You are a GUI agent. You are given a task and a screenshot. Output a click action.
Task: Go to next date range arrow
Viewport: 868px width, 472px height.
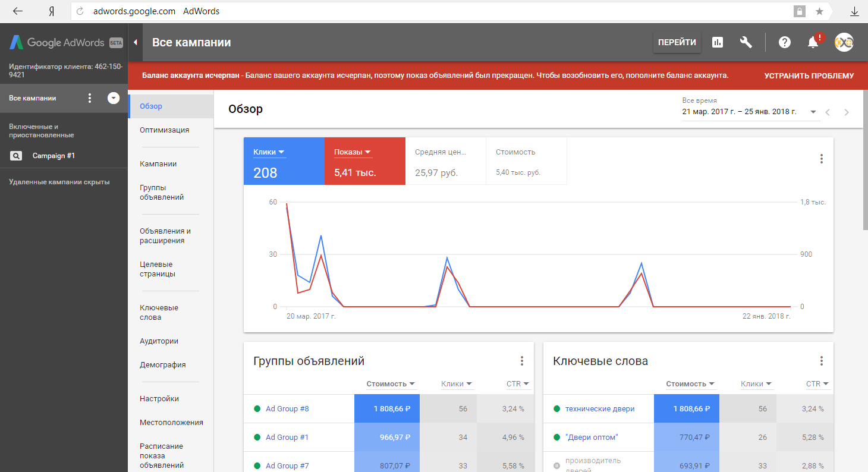pyautogui.click(x=847, y=112)
